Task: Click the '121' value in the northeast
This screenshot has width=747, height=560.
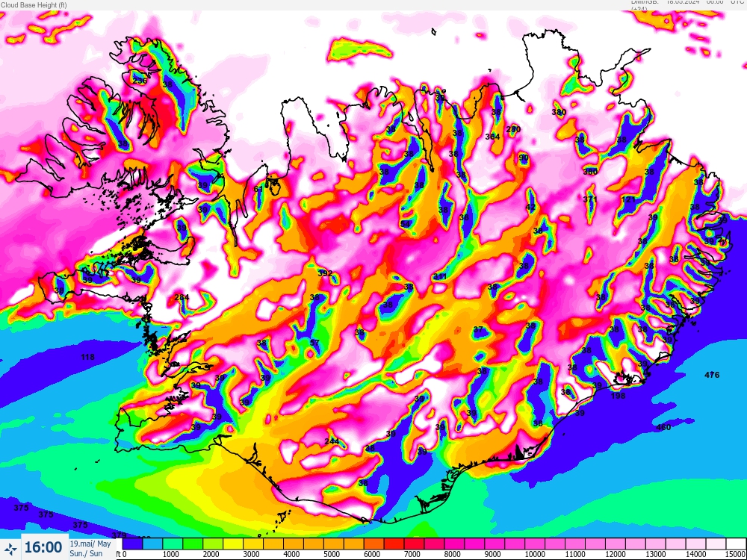Action: (629, 199)
